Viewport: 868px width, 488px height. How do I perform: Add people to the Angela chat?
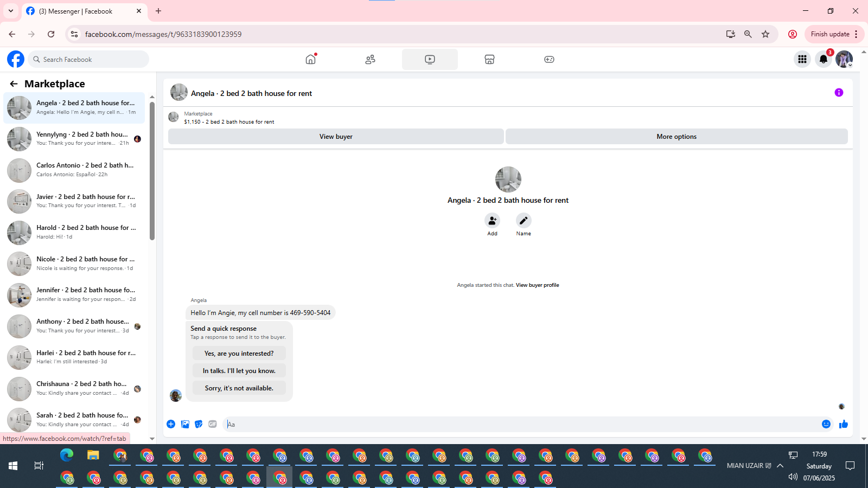pos(492,220)
